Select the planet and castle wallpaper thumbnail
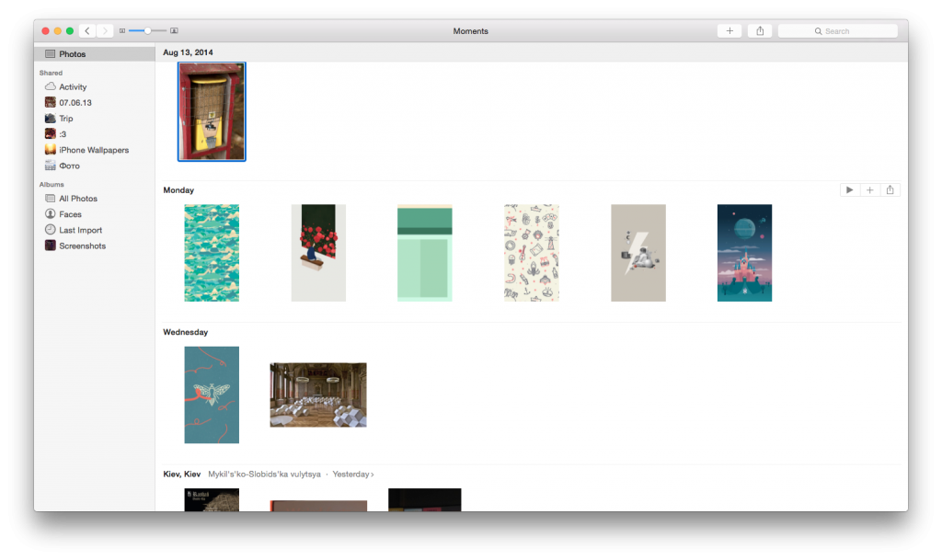This screenshot has height=560, width=942. click(x=744, y=253)
